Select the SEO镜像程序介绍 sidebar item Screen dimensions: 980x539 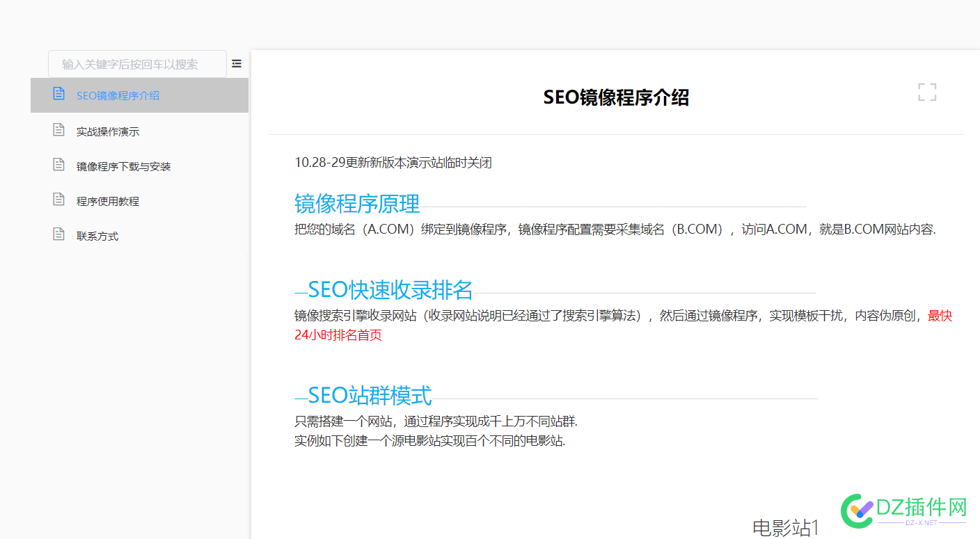139,95
